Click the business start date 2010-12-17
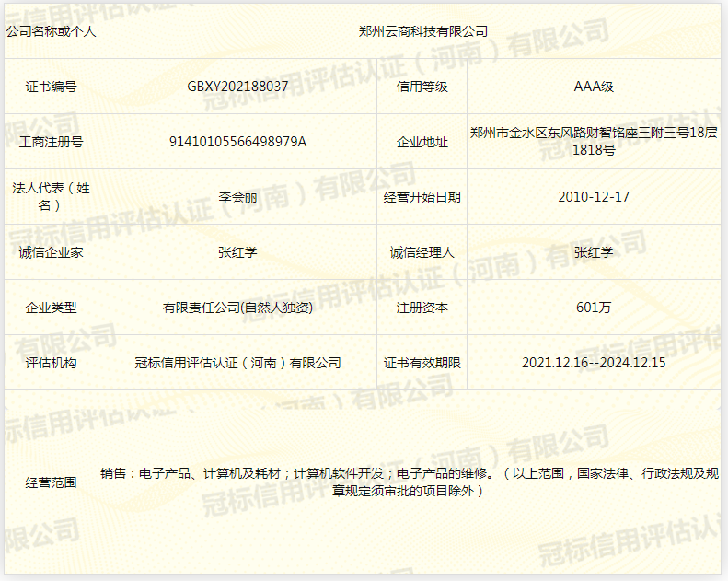The width and height of the screenshot is (728, 581). tap(593, 197)
